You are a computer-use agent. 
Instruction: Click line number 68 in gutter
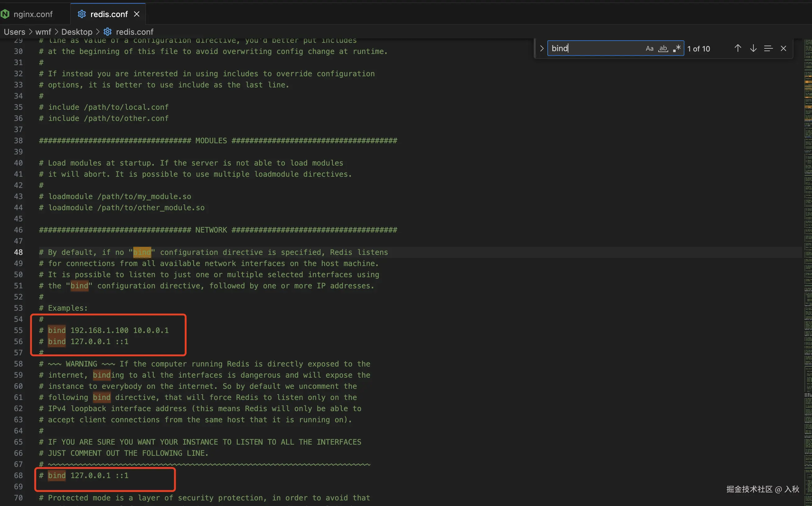point(18,475)
